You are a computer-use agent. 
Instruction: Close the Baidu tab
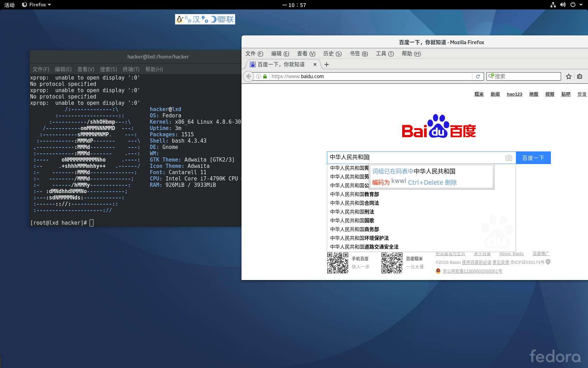315,64
